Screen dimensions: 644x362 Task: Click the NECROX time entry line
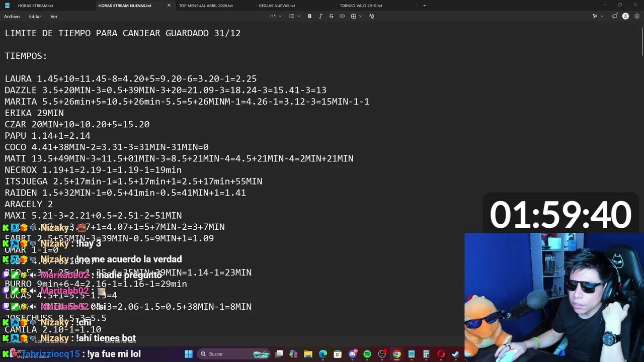coord(93,170)
